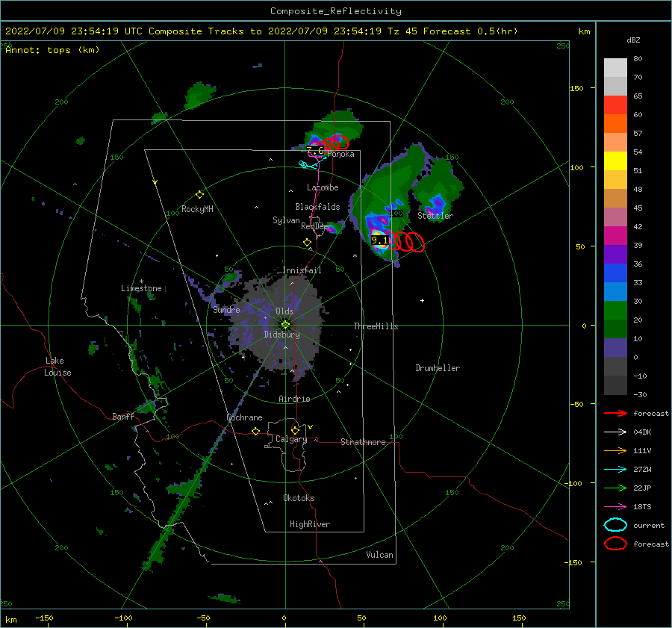This screenshot has height=628, width=672.
Task: Click the Airdrie city label
Action: [x=294, y=399]
